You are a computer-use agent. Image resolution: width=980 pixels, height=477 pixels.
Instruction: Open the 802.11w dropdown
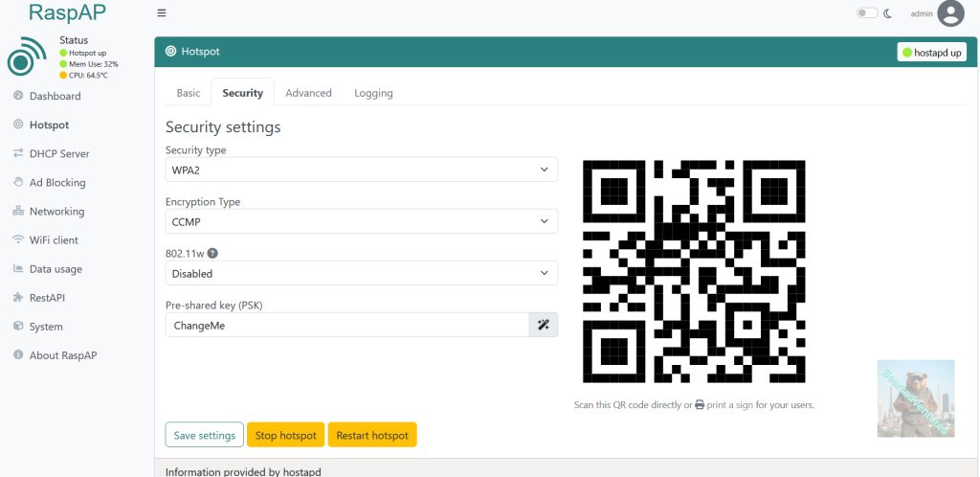361,273
